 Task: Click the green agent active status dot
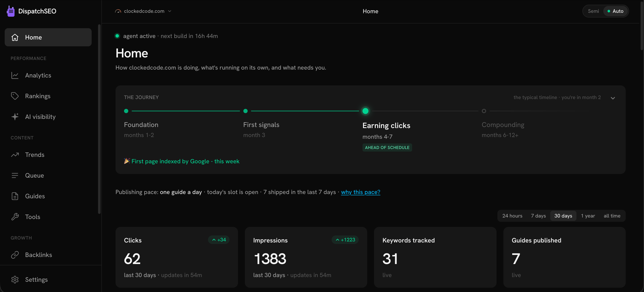point(117,36)
